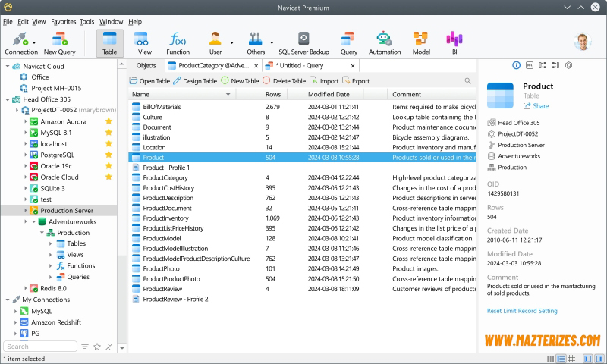Switch to the Objects tab
This screenshot has height=364, width=607.
pos(146,66)
